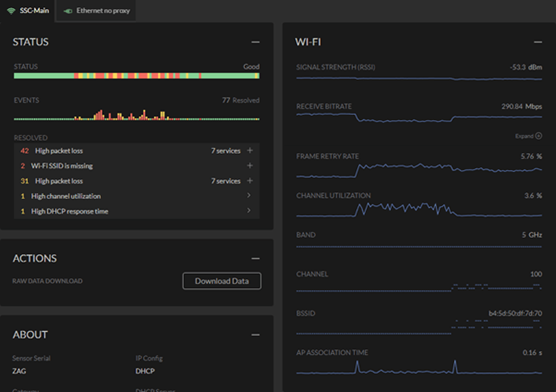Click the Wi-Fi icon on SSC-Main tab

(x=11, y=11)
